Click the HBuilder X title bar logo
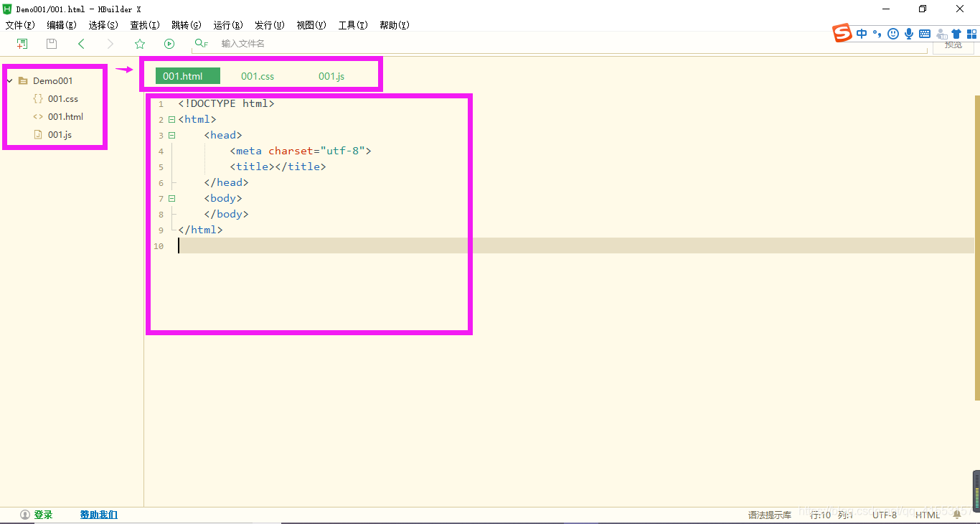 point(8,9)
